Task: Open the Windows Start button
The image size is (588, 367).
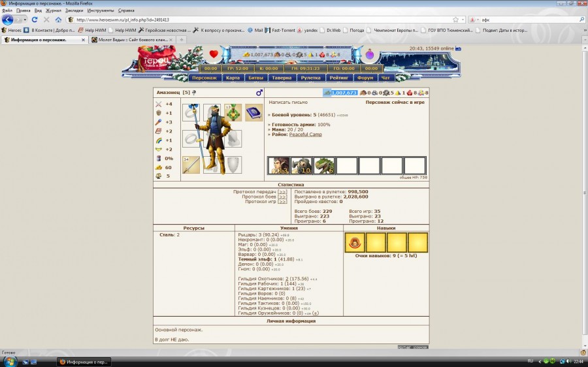Action: tap(9, 361)
